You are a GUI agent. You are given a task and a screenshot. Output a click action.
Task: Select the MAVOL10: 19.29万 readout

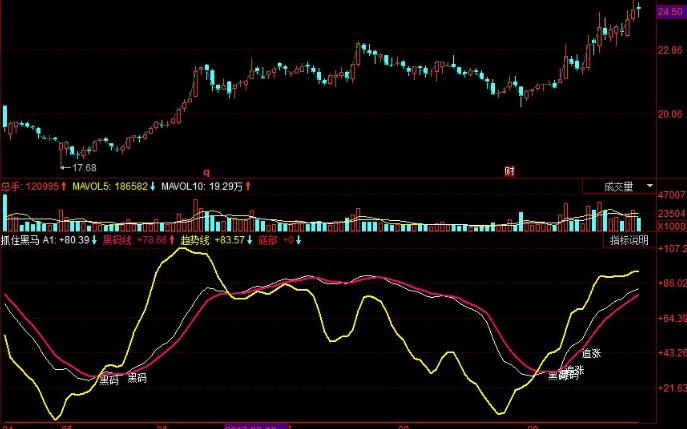point(206,186)
